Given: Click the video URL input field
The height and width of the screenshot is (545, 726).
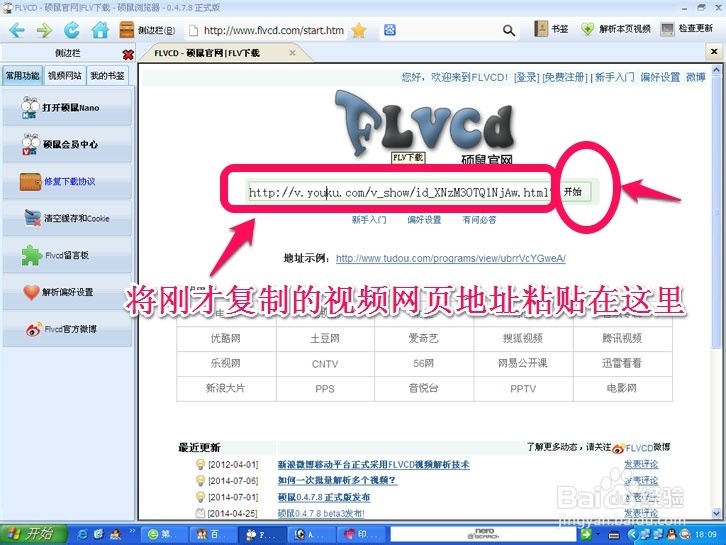Looking at the screenshot, I should [x=400, y=192].
